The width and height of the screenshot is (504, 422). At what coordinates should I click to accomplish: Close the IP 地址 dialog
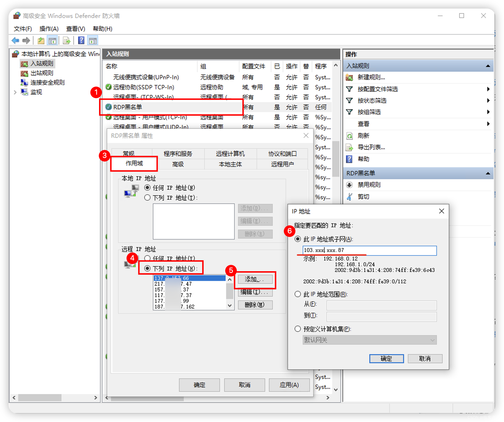[x=442, y=211]
